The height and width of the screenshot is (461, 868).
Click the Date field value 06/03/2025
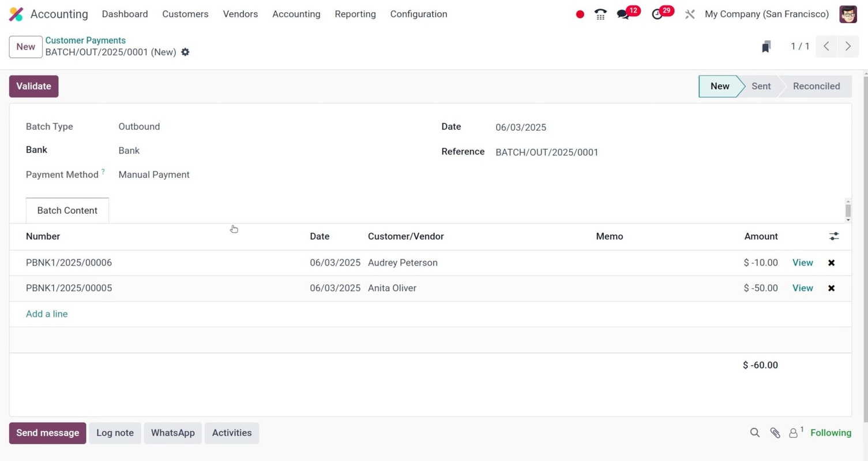[521, 127]
